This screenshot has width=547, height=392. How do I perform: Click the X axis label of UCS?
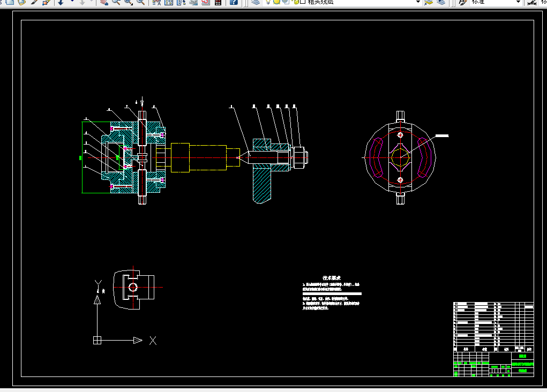click(153, 341)
